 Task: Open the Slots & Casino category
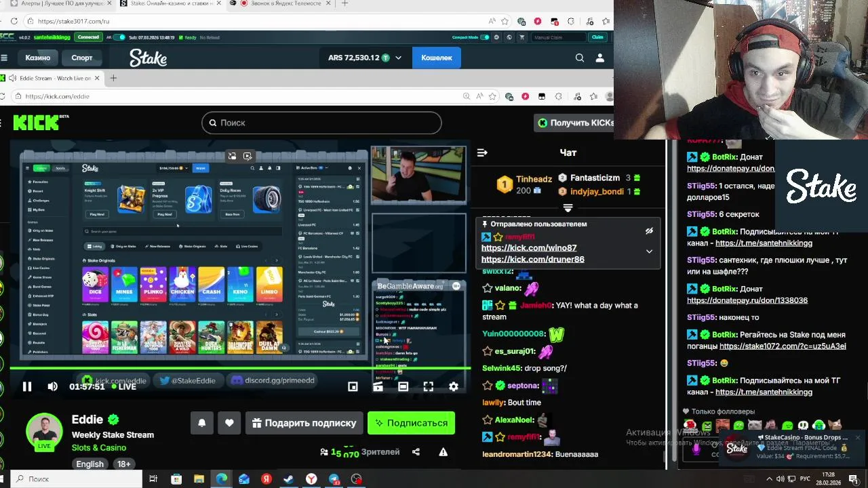[x=99, y=447]
